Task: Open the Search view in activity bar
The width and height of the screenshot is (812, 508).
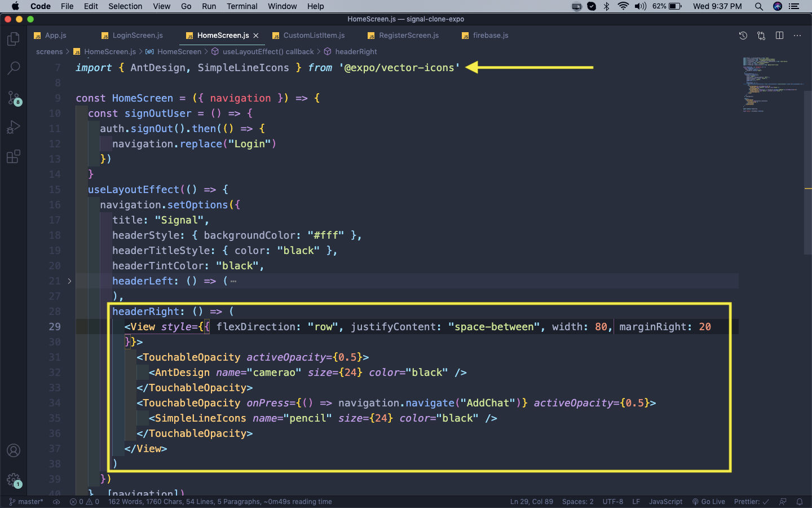Action: click(14, 68)
